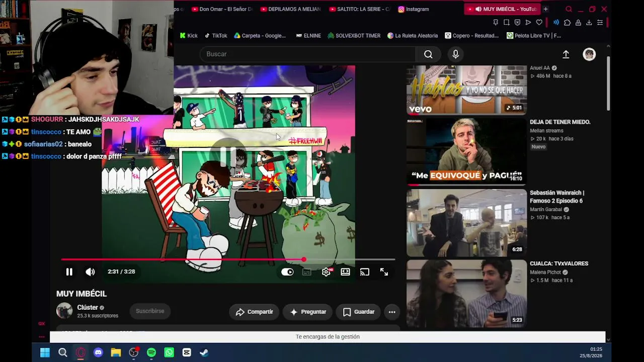Toggle subtitles in the video player
The image size is (644, 362).
coord(306,272)
